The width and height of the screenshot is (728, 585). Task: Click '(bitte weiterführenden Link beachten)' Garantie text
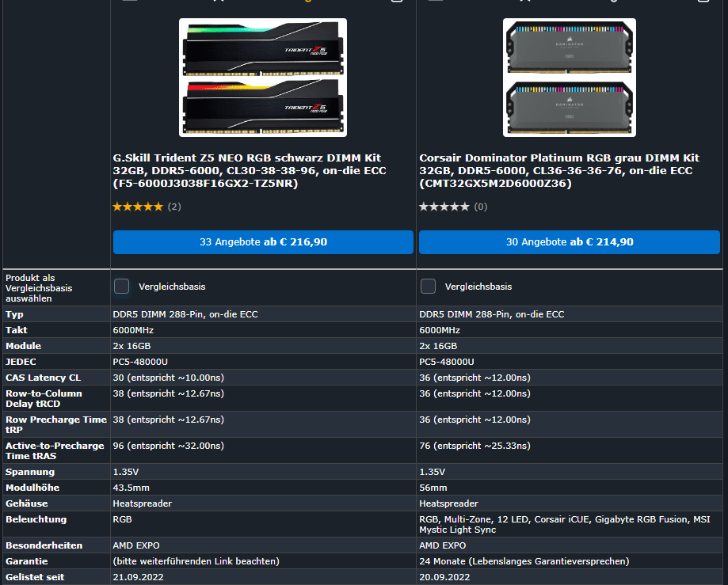pos(196,561)
